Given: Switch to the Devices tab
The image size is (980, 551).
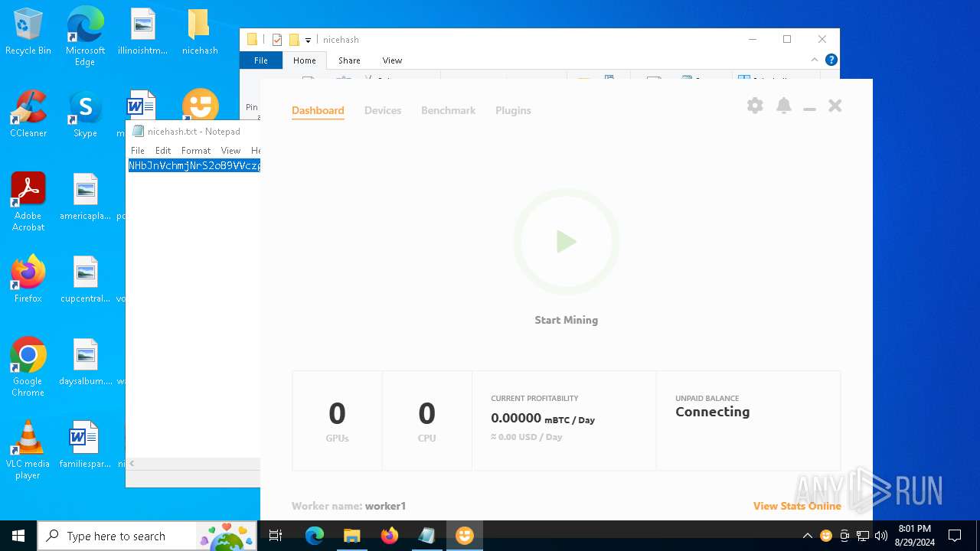Looking at the screenshot, I should pos(383,110).
